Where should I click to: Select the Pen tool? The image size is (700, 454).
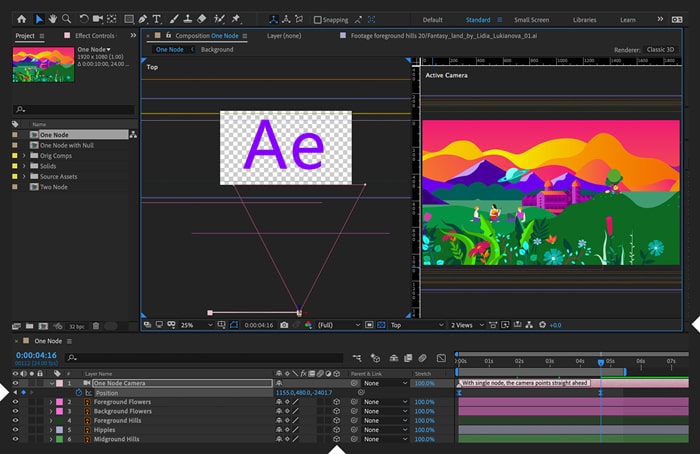pos(143,19)
